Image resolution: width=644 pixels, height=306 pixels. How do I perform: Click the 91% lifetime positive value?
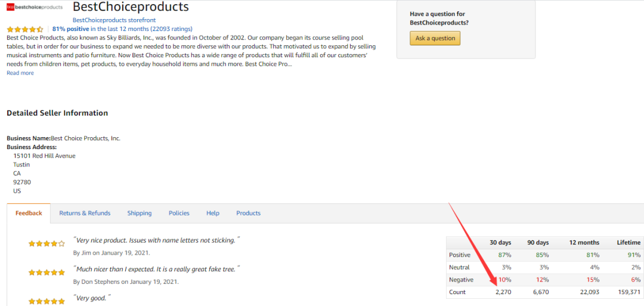click(x=634, y=255)
